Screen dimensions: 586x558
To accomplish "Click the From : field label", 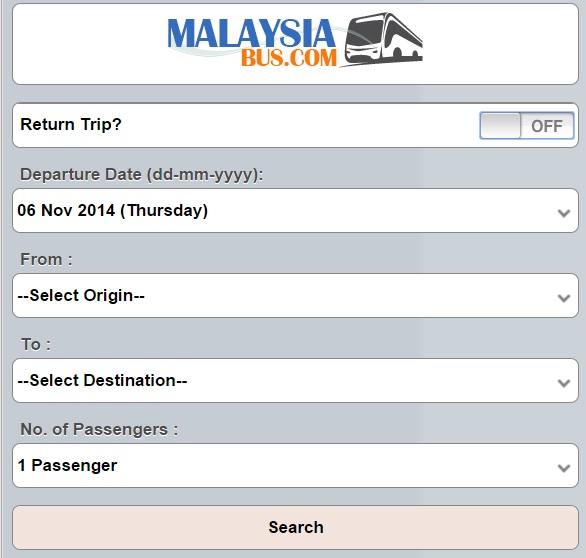I will point(46,259).
